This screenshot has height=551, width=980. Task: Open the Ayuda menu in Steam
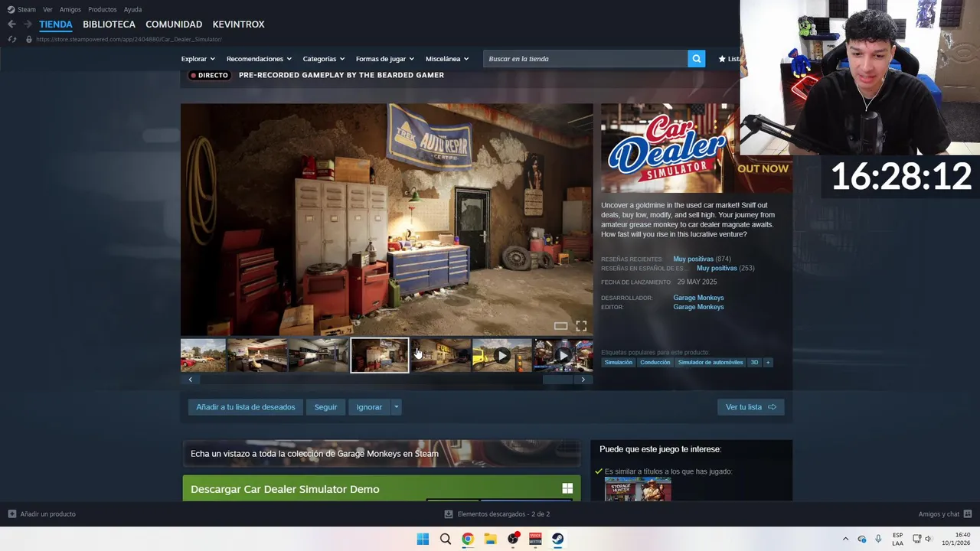point(132,9)
